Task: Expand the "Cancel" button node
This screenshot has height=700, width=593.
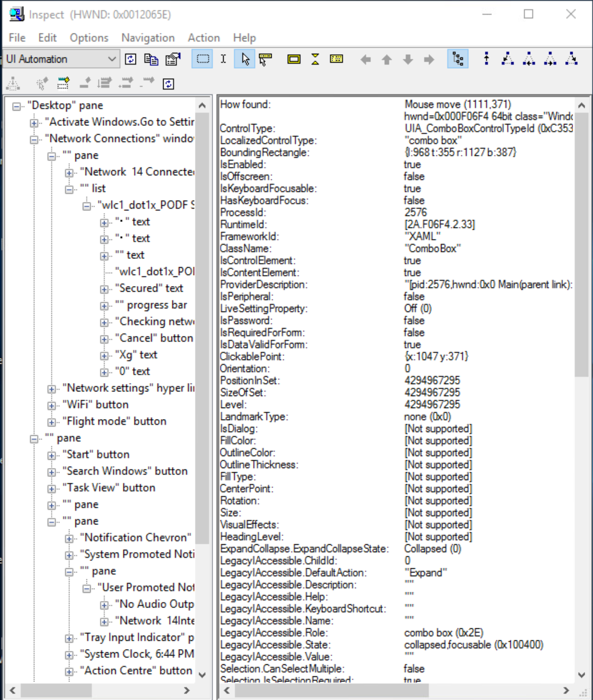Action: click(x=104, y=339)
